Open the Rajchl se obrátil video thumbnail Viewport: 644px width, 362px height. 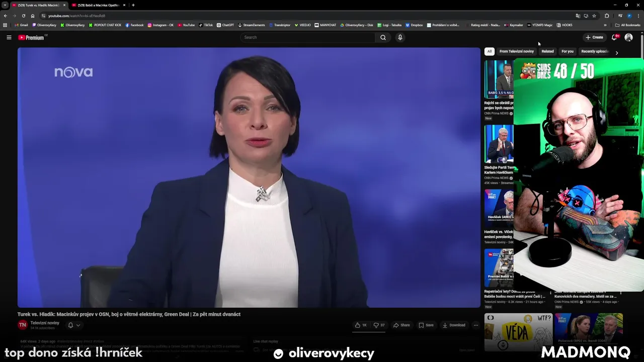(x=499, y=79)
